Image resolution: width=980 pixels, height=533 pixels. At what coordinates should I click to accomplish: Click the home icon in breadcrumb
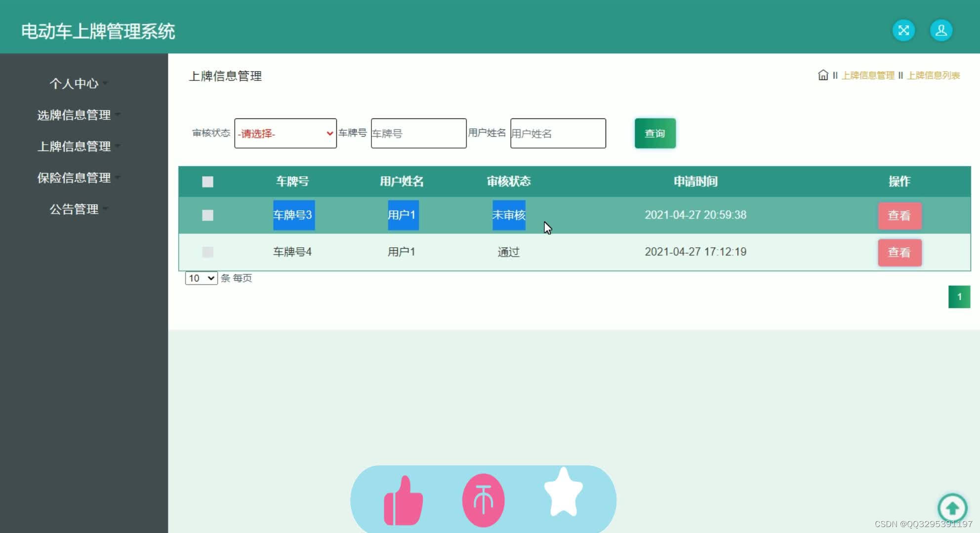point(823,75)
